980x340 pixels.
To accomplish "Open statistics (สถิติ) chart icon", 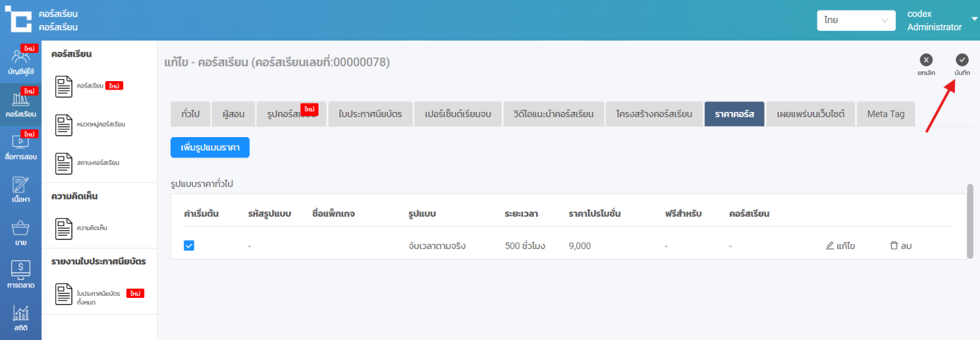I will pos(20,316).
